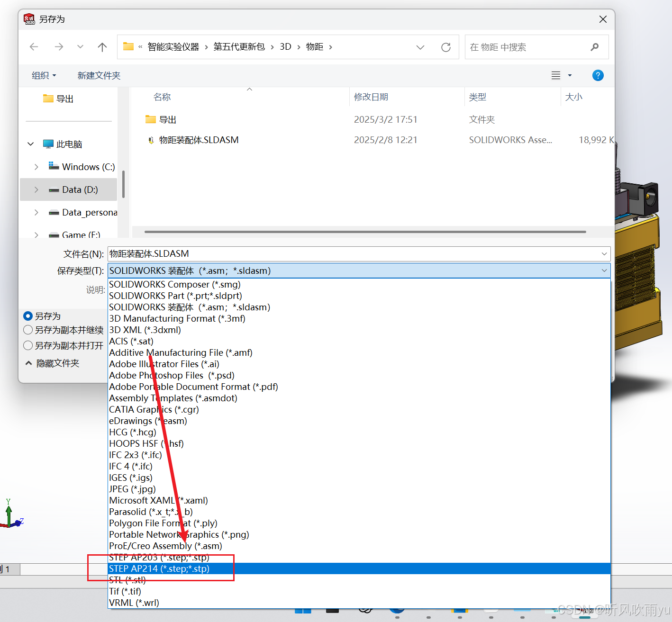Sort by 大小 column header
The image size is (672, 622).
point(574,97)
